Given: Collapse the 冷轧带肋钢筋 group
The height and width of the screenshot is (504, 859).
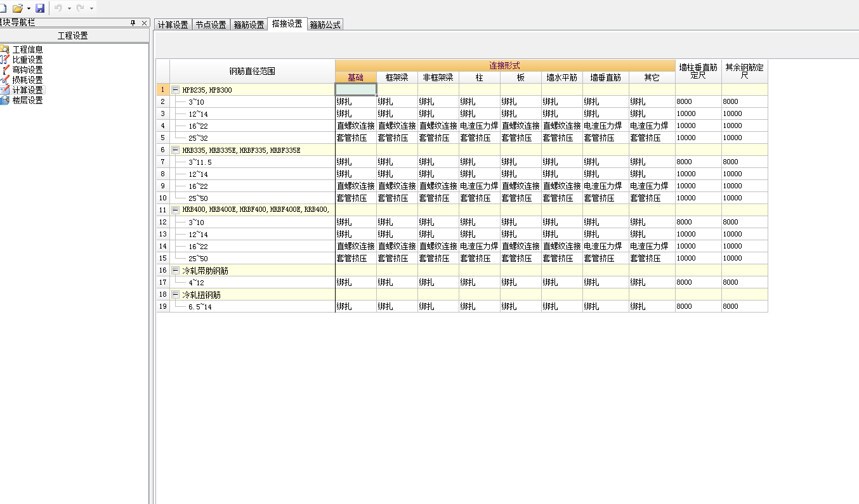Looking at the screenshot, I should (176, 270).
